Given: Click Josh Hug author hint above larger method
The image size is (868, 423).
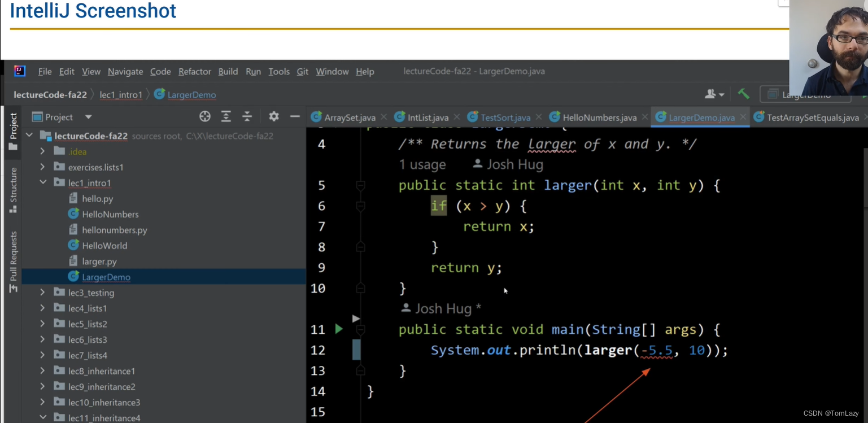Looking at the screenshot, I should 508,165.
